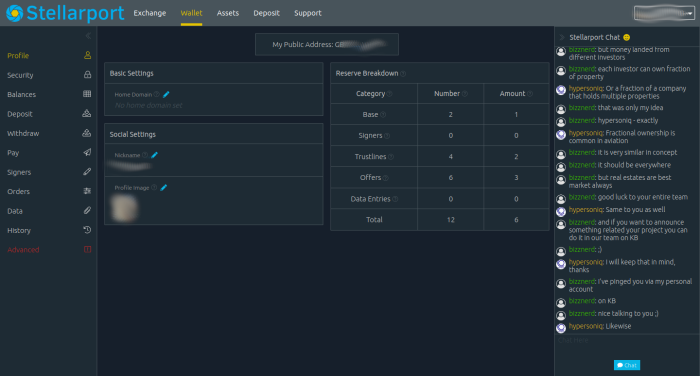Edit Profile Image with pencil icon
Image resolution: width=700 pixels, height=376 pixels.
164,188
